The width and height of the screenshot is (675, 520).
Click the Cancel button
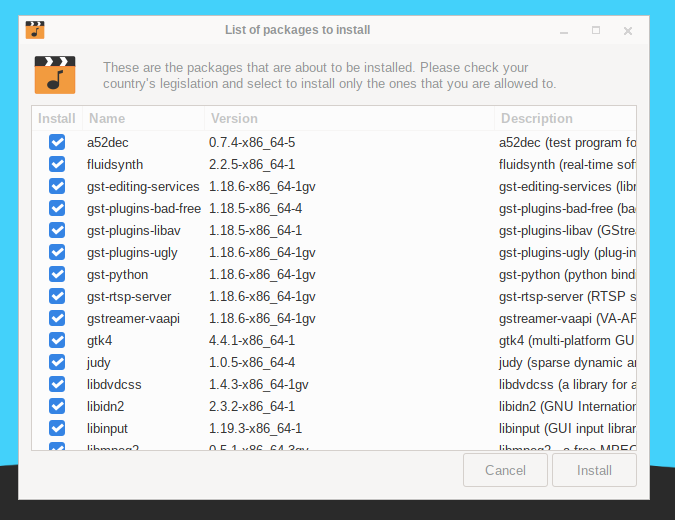505,470
